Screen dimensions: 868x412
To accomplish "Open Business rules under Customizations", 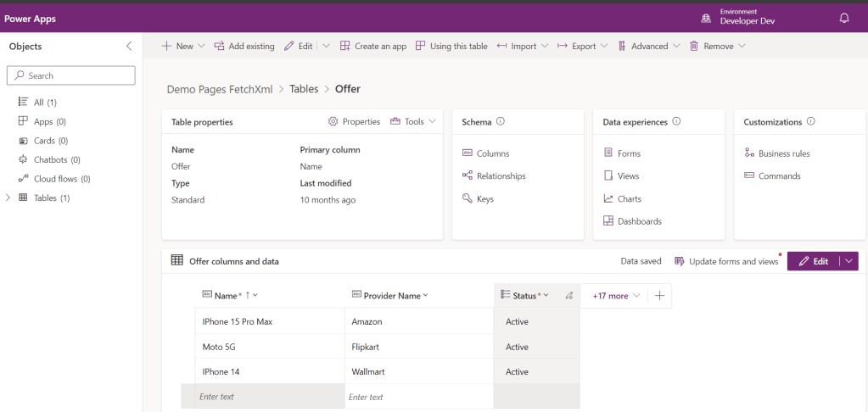I will [x=783, y=153].
